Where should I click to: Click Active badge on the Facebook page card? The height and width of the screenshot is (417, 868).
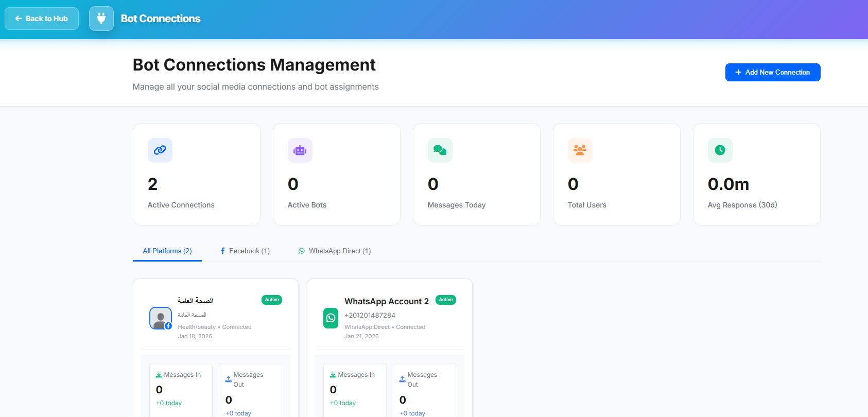272,300
